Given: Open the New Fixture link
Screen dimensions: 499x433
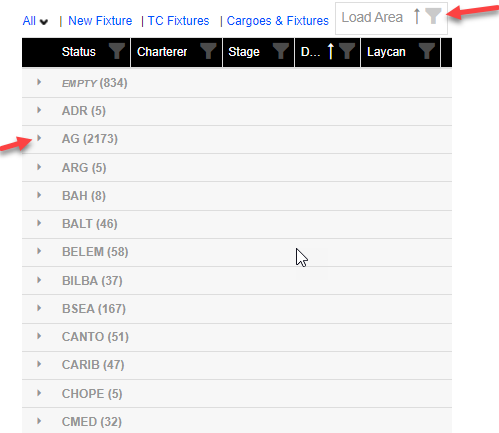Looking at the screenshot, I should [100, 21].
